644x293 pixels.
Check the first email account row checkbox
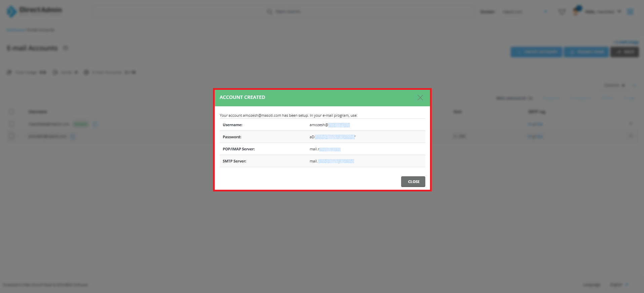tap(12, 124)
